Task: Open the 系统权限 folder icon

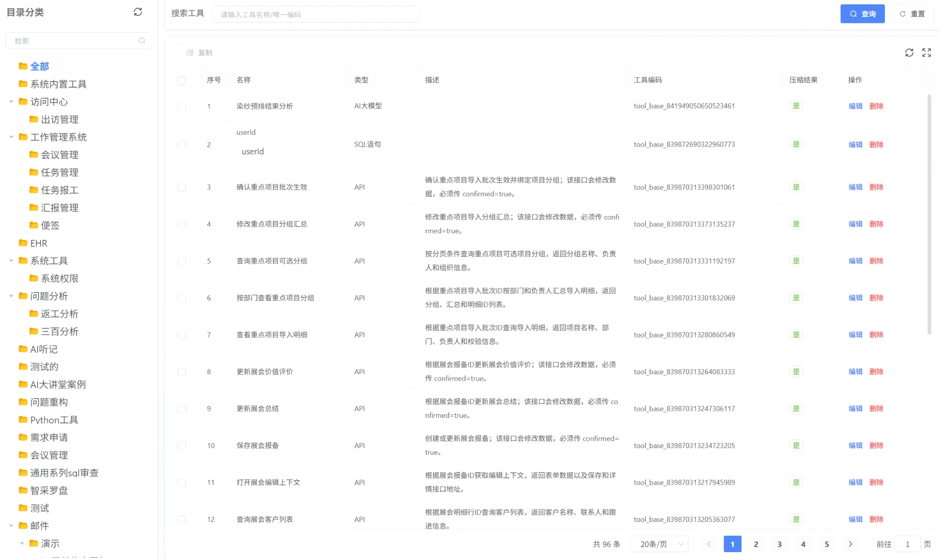Action: click(34, 278)
